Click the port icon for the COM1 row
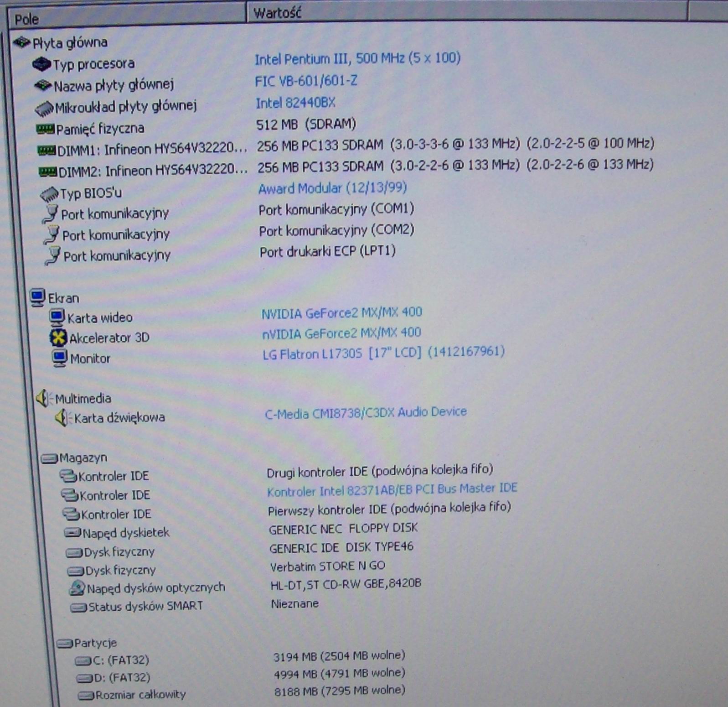Image resolution: width=728 pixels, height=707 pixels. 51,214
